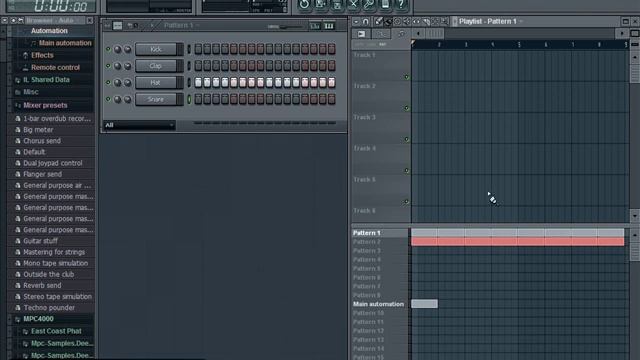Expand the MPC4000 folder in browser

38,319
